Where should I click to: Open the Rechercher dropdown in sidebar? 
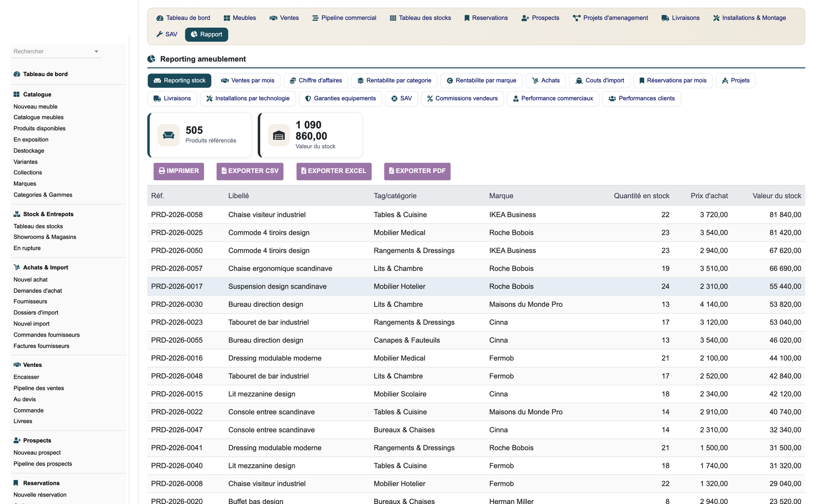[56, 51]
